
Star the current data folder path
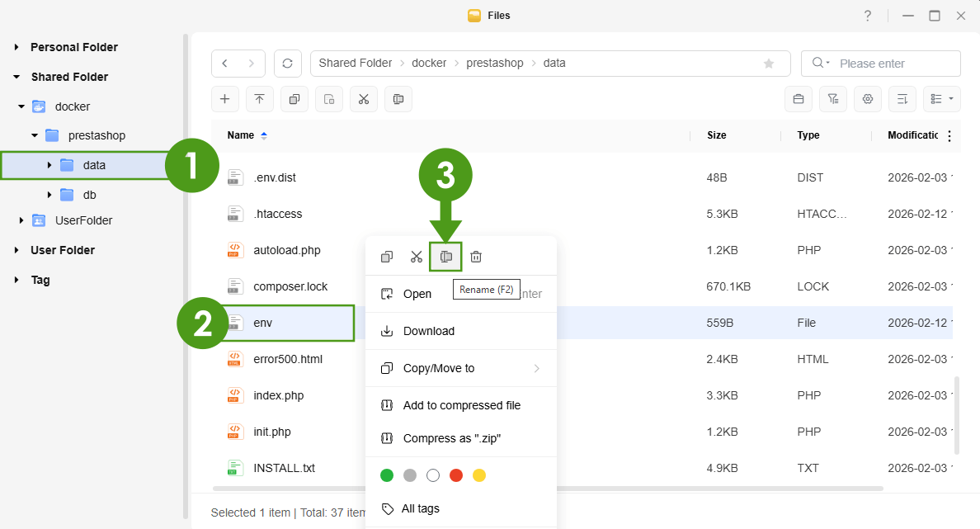[769, 63]
